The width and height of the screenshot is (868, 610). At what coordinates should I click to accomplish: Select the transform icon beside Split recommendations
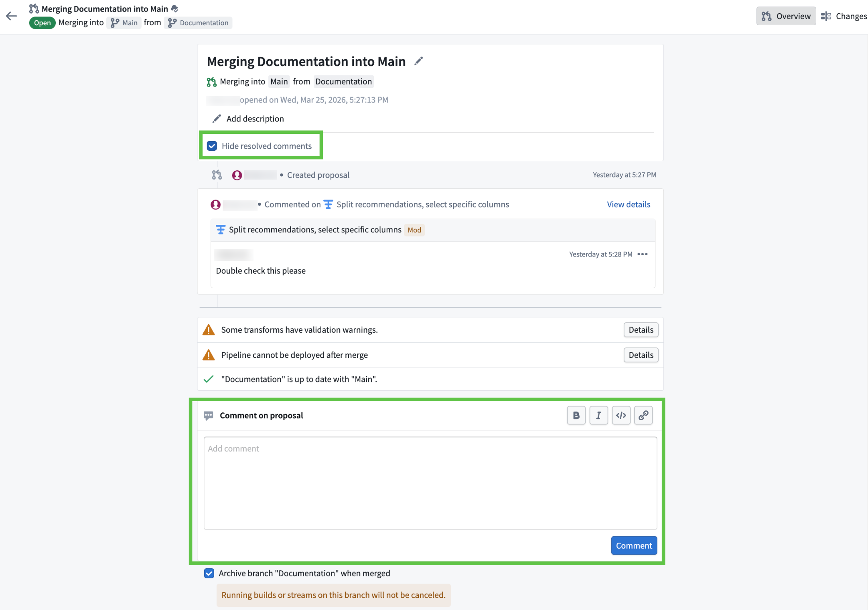click(220, 229)
